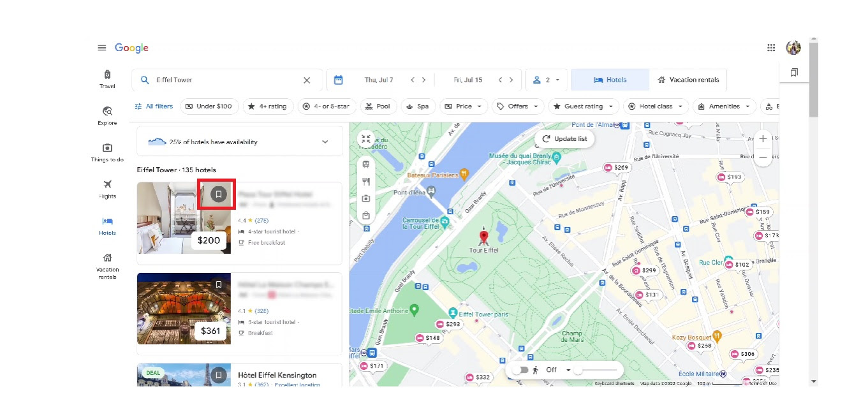
Task: Open the guests count dropdown
Action: click(x=547, y=80)
